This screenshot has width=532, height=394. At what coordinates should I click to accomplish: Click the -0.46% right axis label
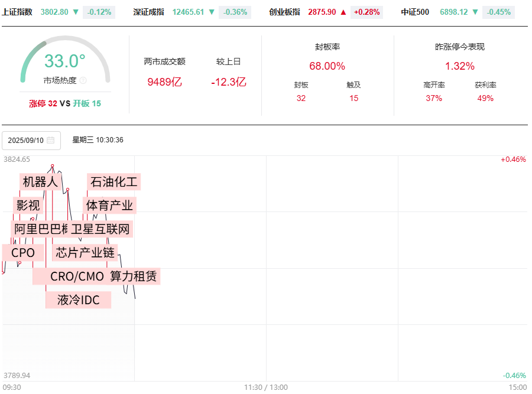(514, 375)
